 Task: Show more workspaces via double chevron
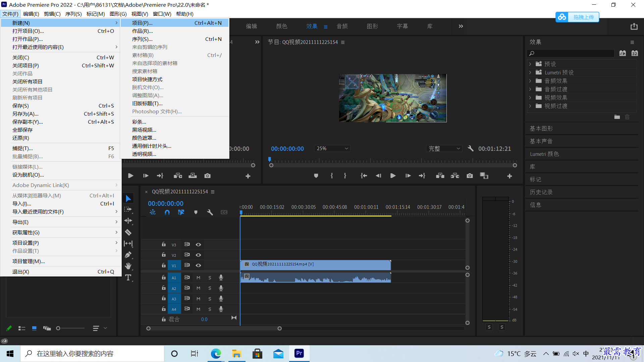click(x=461, y=26)
